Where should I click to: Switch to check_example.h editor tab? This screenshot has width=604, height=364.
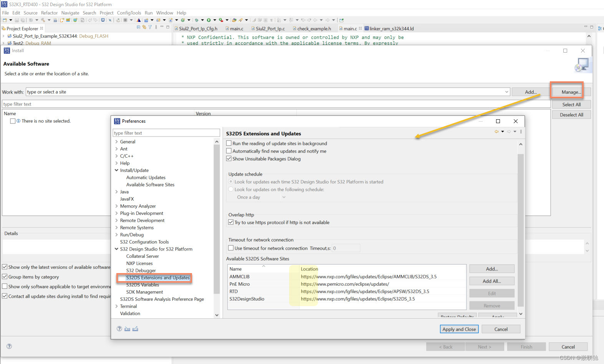click(311, 28)
